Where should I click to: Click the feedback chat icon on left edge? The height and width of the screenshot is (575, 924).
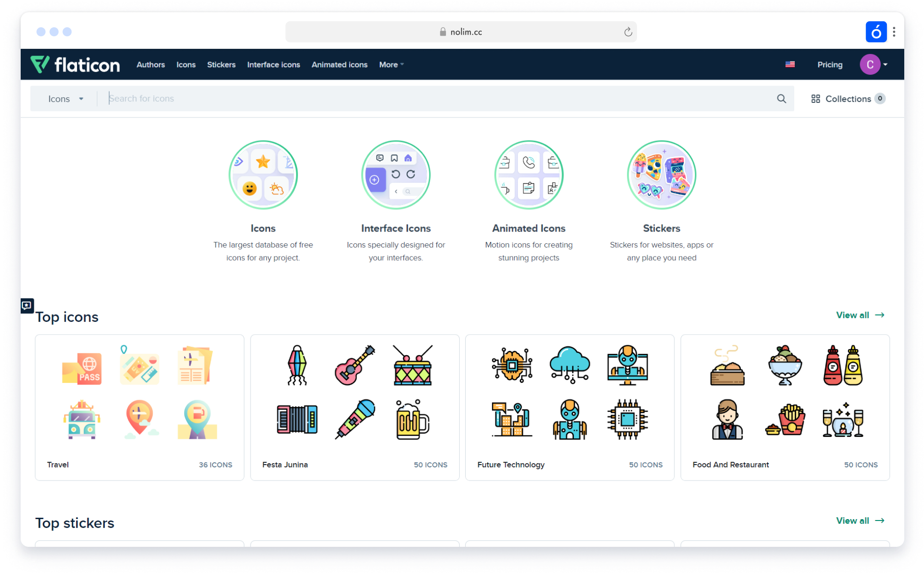pos(27,305)
